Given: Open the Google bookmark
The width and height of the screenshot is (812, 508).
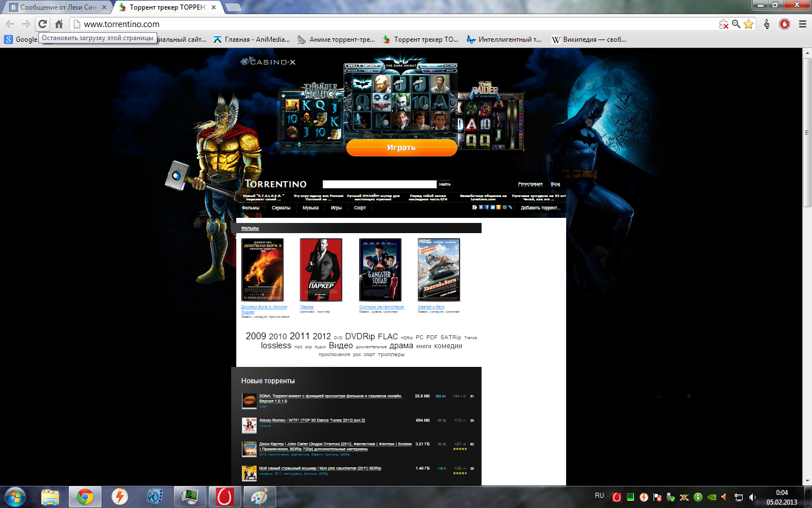Looking at the screenshot, I should (x=21, y=40).
